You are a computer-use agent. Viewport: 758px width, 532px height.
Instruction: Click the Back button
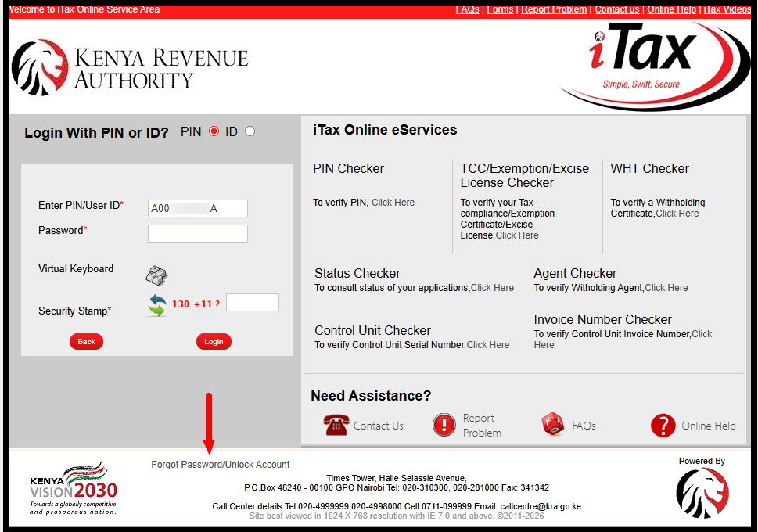point(86,341)
